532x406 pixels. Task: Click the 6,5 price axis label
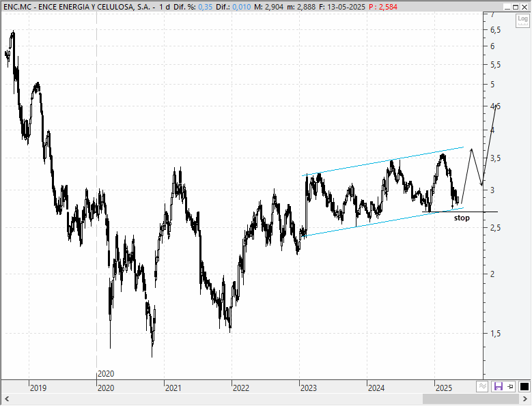tap(495, 30)
